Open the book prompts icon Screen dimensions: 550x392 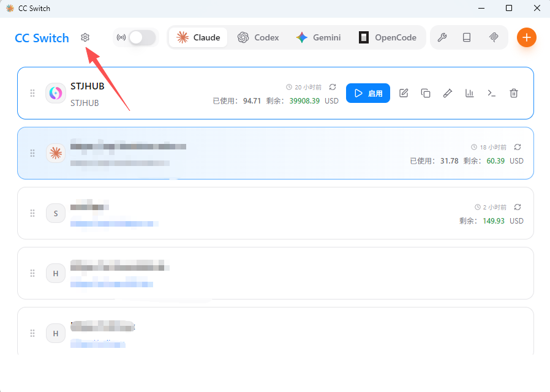coord(467,37)
